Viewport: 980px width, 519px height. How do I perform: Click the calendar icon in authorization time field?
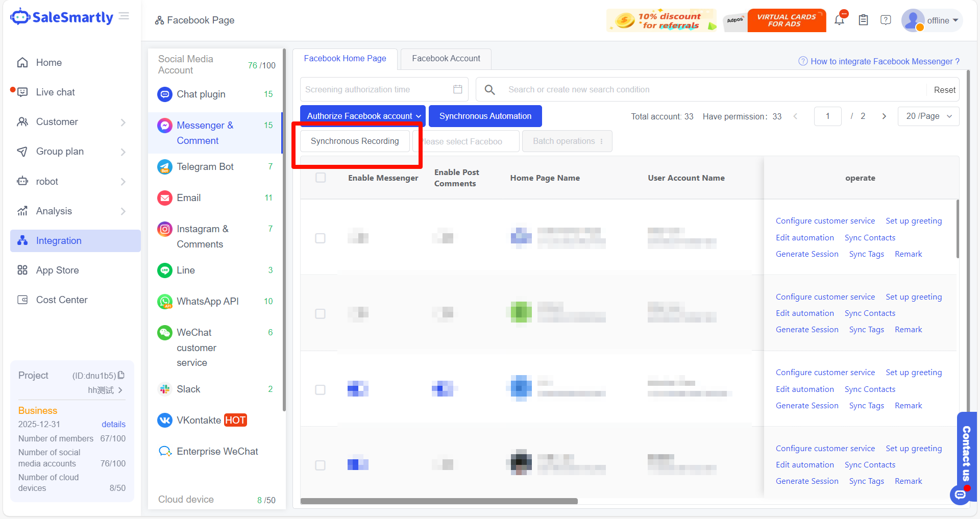click(x=457, y=89)
